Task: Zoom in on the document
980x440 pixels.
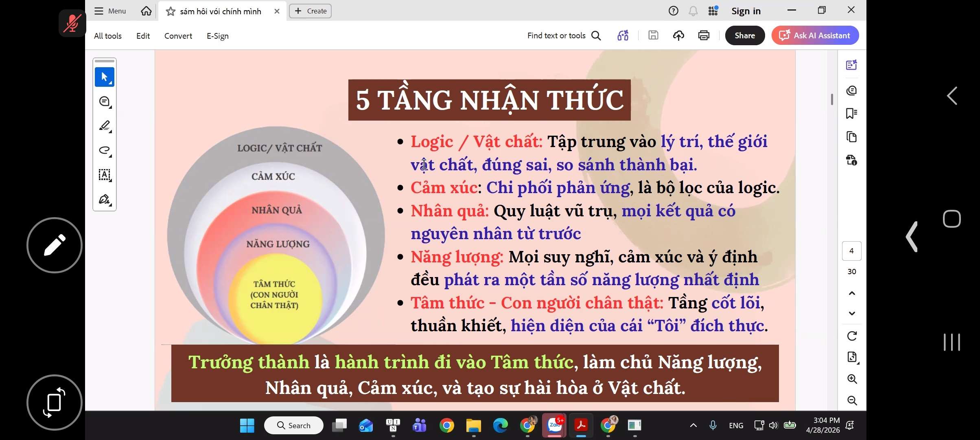Action: click(852, 379)
